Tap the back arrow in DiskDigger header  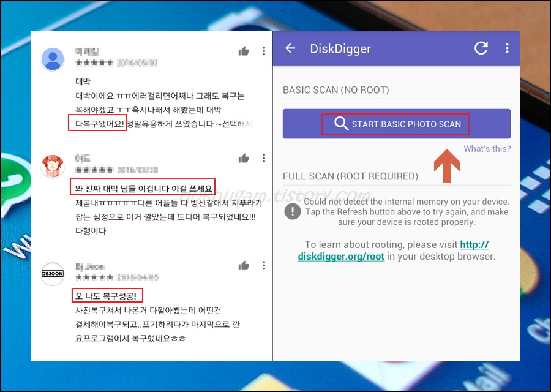click(290, 48)
